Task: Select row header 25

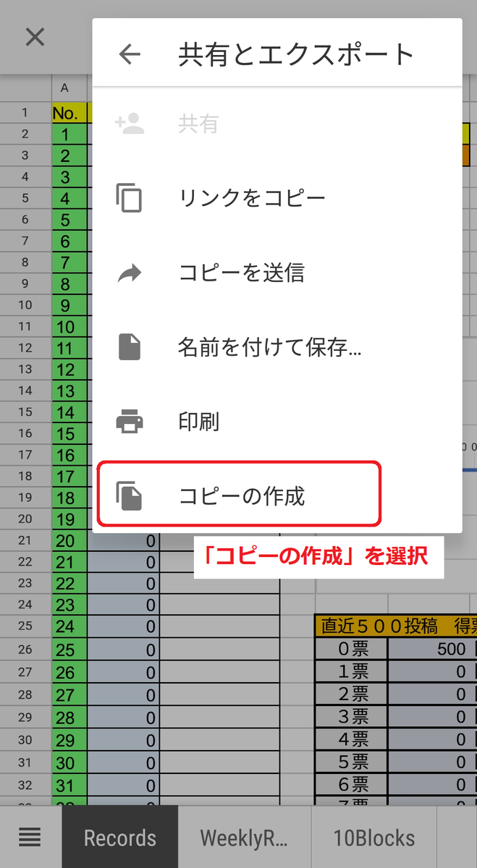Action: (25, 626)
